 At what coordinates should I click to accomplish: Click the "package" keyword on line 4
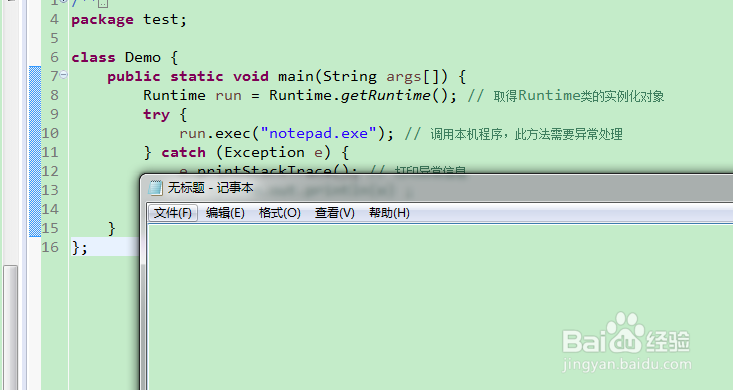[x=102, y=20]
